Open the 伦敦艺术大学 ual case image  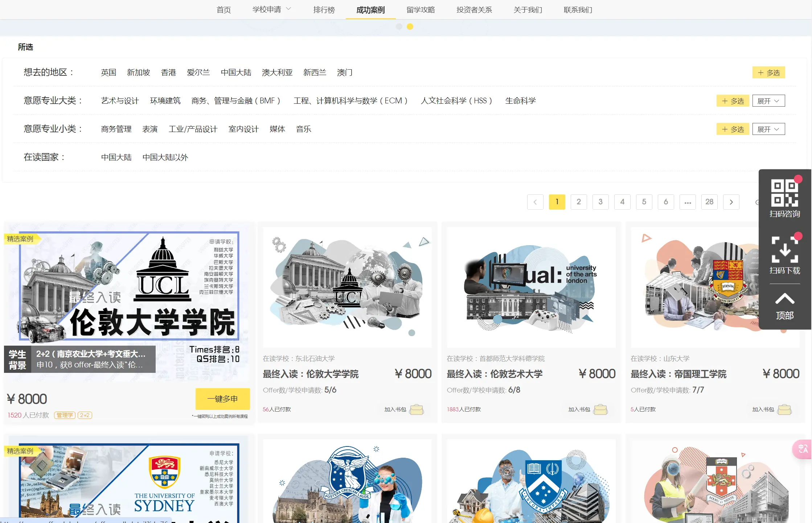click(x=531, y=287)
